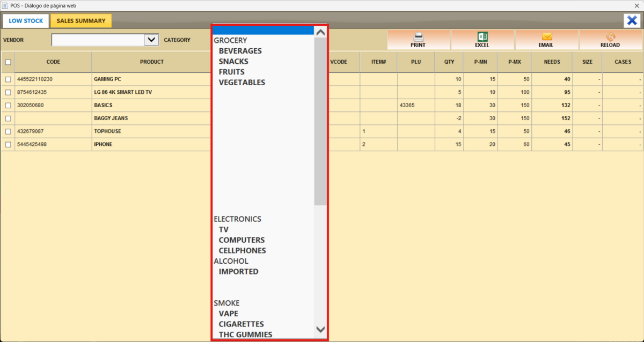This screenshot has height=342, width=644.
Task: Sort by the NEEDS column header
Action: [552, 62]
